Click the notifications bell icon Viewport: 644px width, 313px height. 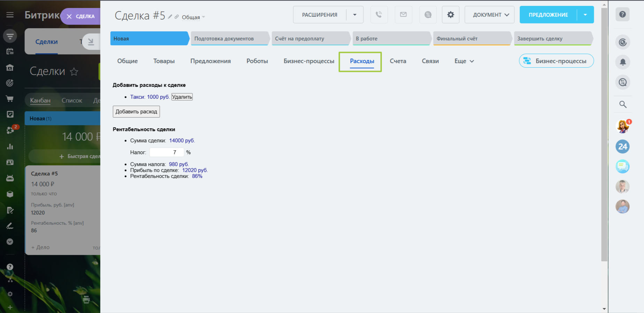[x=623, y=62]
